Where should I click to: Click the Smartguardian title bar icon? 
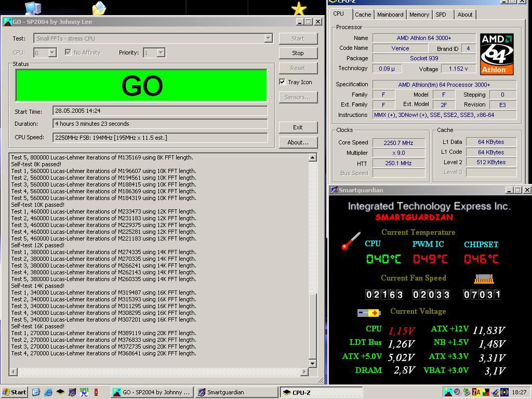[x=334, y=190]
